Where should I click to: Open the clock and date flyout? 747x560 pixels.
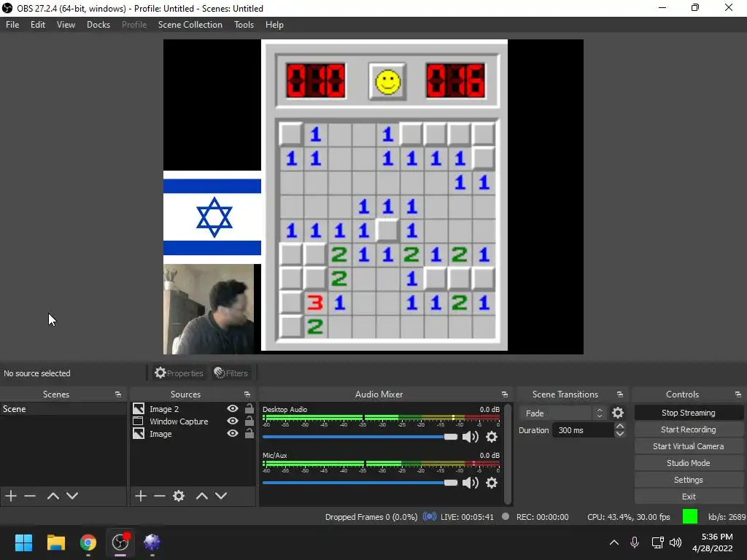[x=713, y=542]
